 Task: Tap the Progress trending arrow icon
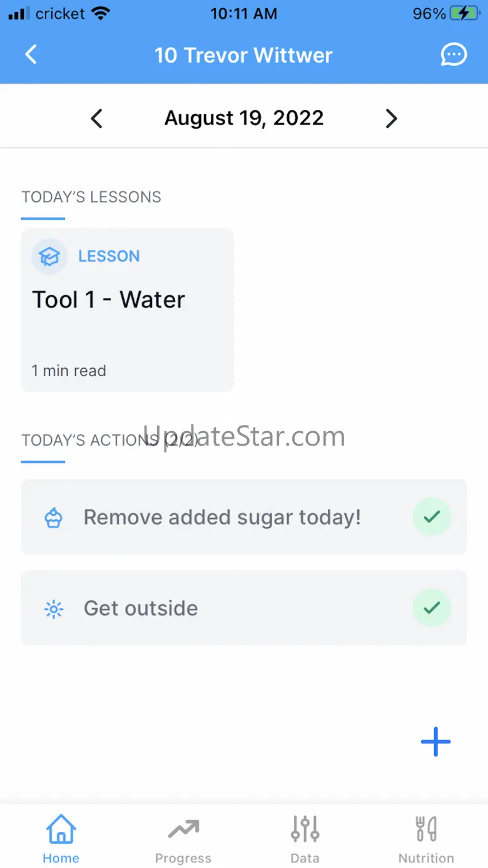click(x=183, y=830)
